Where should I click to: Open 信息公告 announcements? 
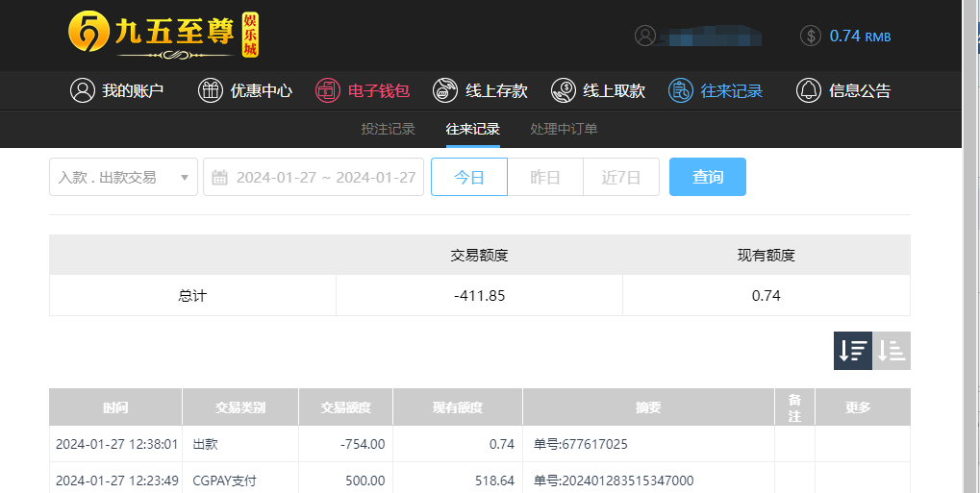pyautogui.click(x=843, y=90)
